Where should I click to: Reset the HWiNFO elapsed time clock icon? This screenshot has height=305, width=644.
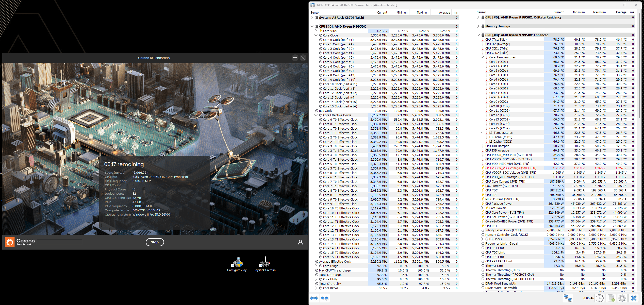(x=599, y=298)
